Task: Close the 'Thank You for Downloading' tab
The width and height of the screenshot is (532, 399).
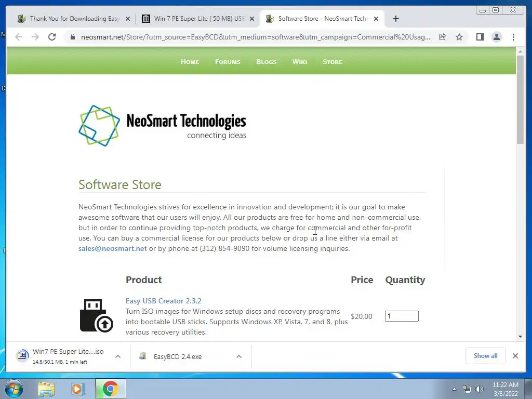Action: coord(128,19)
